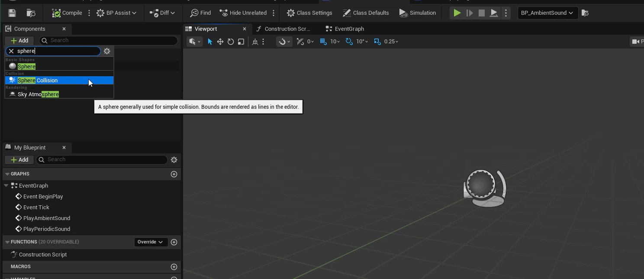Select the Scale tool
This screenshot has width=644, height=279.
tap(241, 42)
